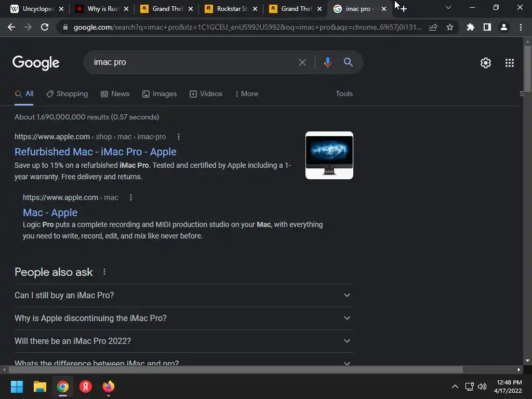Click the About 1,690,000,000 results text
532x399 pixels.
click(87, 117)
